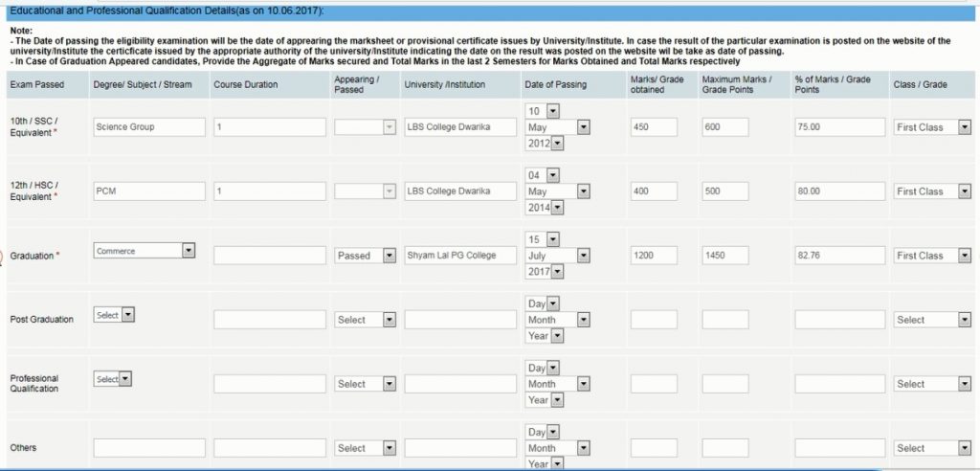
Task: Open the 12th/HSC passing month dropdown
Action: [558, 191]
